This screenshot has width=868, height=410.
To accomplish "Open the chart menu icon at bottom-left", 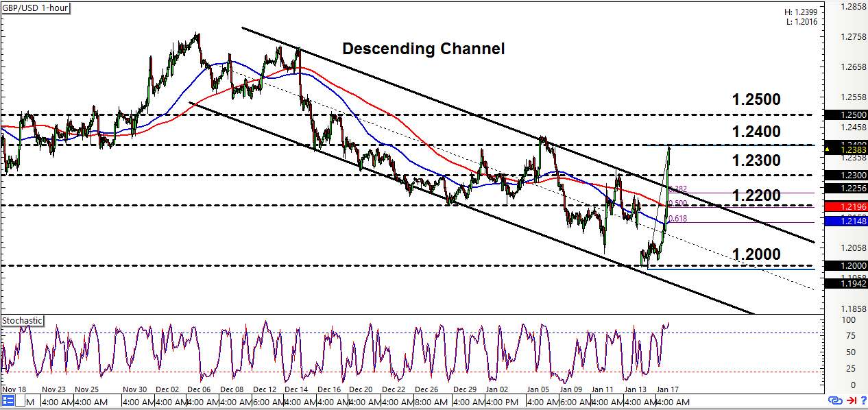I will 9,401.
